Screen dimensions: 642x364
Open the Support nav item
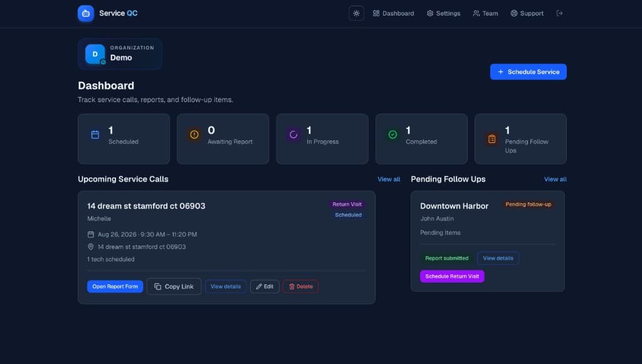[x=527, y=14]
